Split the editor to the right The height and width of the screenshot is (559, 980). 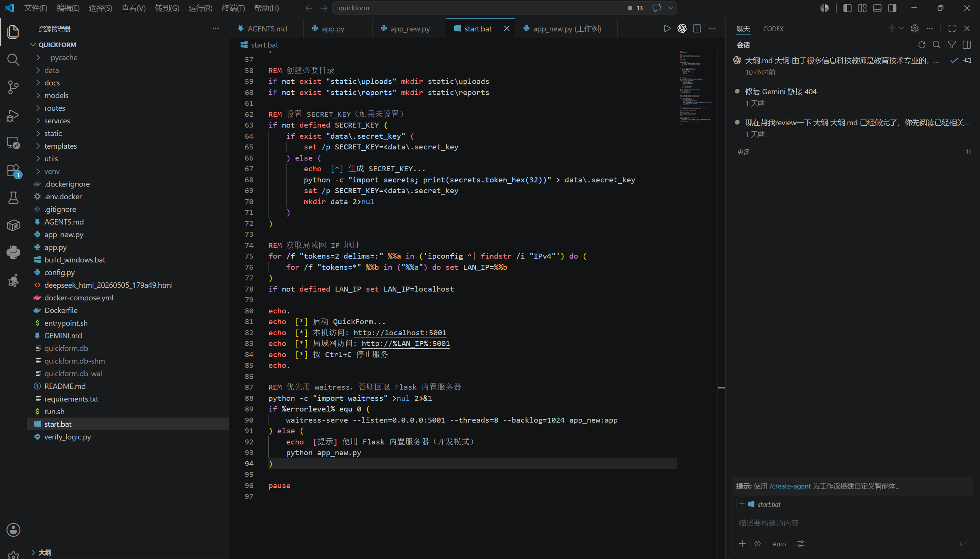(x=697, y=28)
